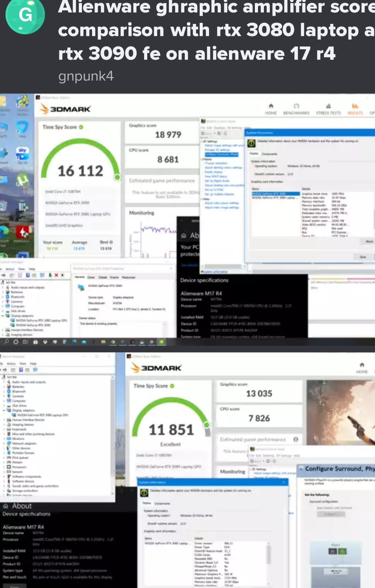
Task: Open the Action menu in upper Device Manager
Action: (x=10, y=269)
